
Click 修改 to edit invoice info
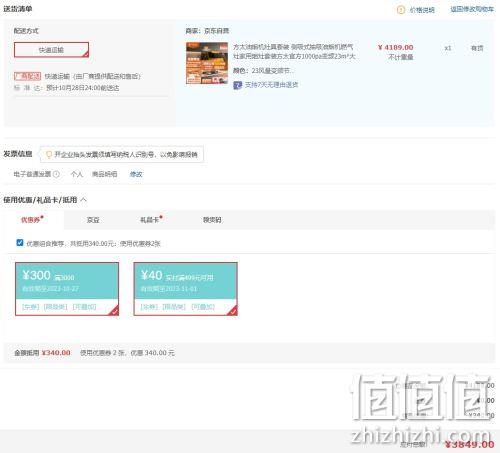click(136, 174)
